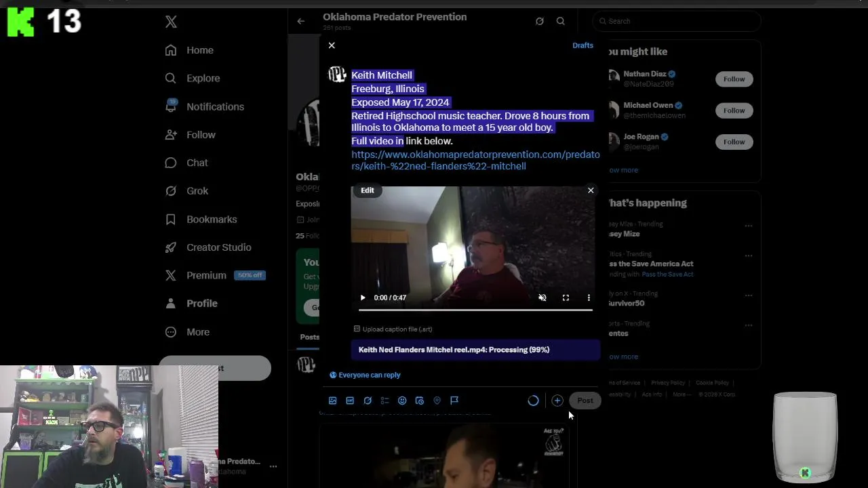Play the attached video preview
The image size is (868, 488).
[363, 298]
